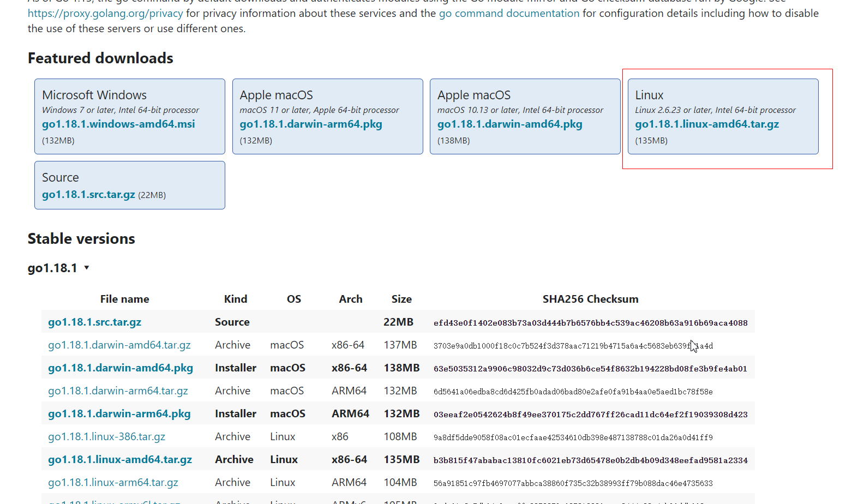Click go1.18.1.darwin-amd64.tar.gz in the table

point(119,345)
